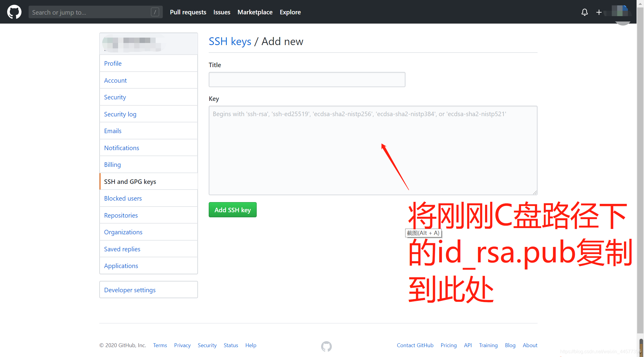Viewport: 644px width, 357px height.
Task: Click the sidebar user profile header
Action: (148, 44)
